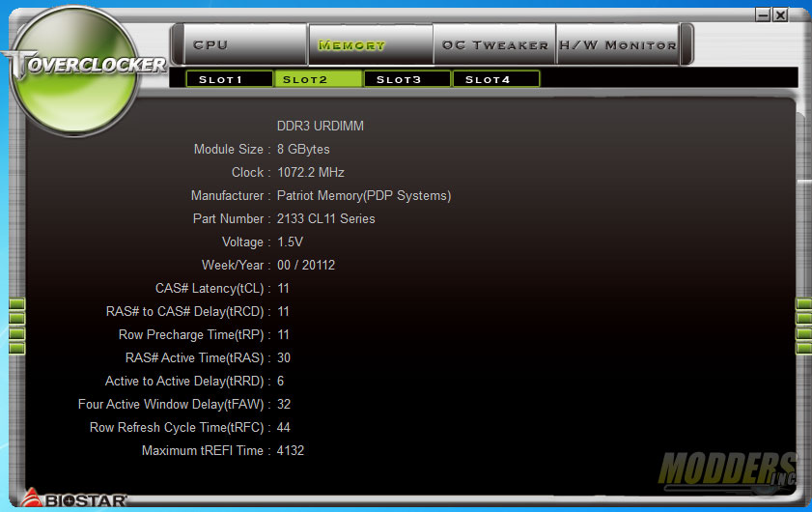The height and width of the screenshot is (512, 812).
Task: View Slot3 memory information
Action: tap(407, 79)
